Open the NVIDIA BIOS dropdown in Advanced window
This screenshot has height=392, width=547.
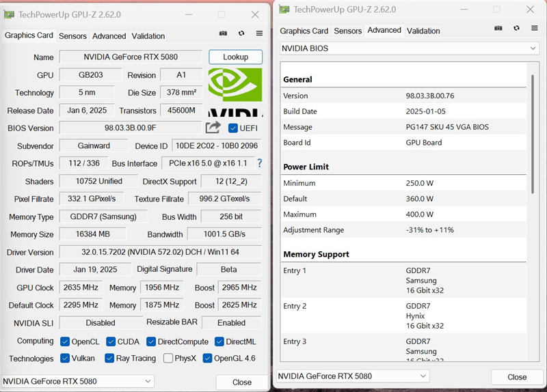pos(409,48)
